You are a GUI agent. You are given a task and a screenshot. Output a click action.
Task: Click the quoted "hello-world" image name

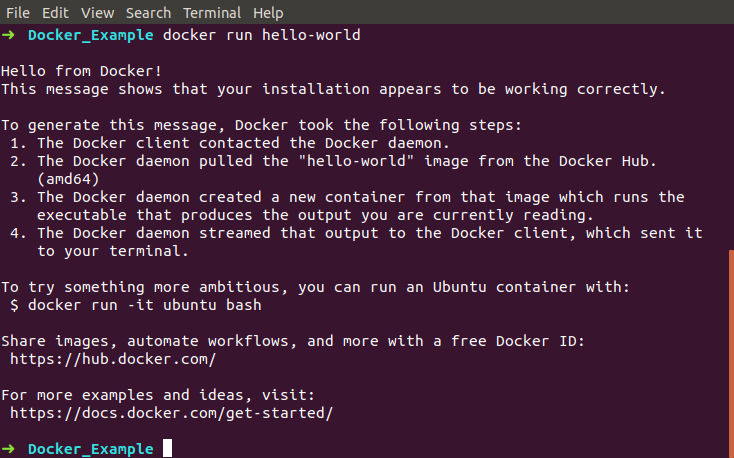pyautogui.click(x=357, y=161)
